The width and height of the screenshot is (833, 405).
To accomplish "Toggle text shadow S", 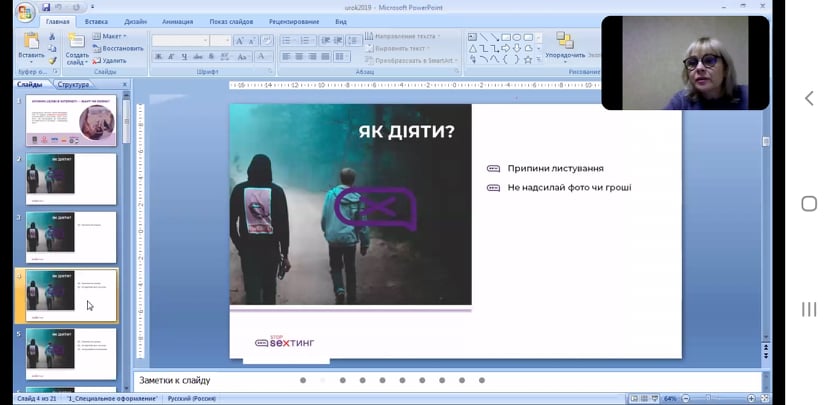I will tap(211, 56).
